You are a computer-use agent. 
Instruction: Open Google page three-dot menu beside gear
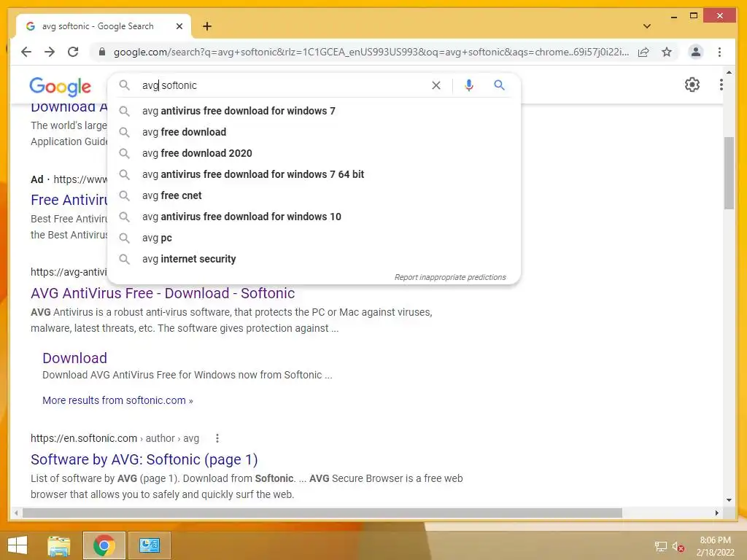click(x=721, y=85)
